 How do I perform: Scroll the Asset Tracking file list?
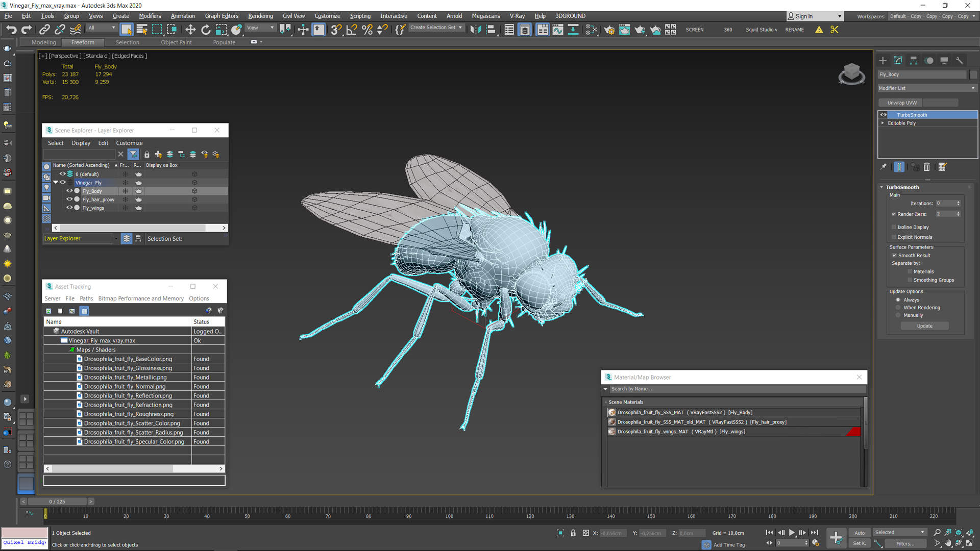click(134, 469)
